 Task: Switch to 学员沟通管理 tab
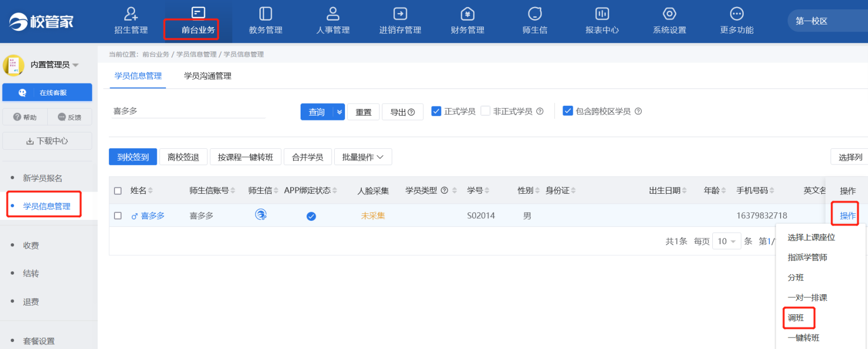click(x=208, y=76)
